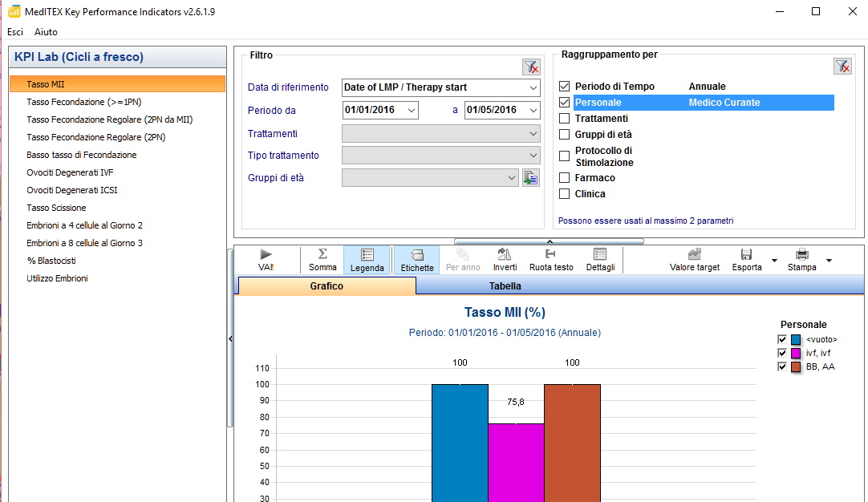Open the Esci menu
This screenshot has width=868, height=502.
(x=15, y=32)
